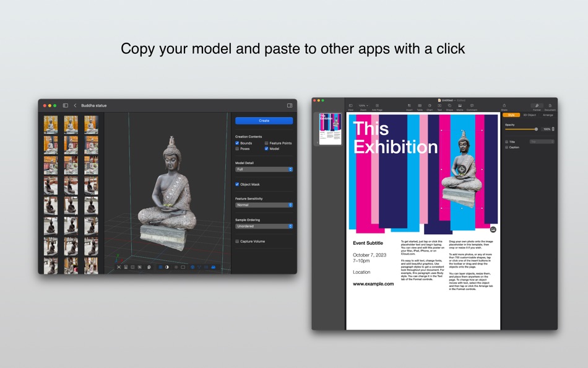Enable the Capture Volume checkbox
Screen dimensions: 588x368
pyautogui.click(x=237, y=241)
